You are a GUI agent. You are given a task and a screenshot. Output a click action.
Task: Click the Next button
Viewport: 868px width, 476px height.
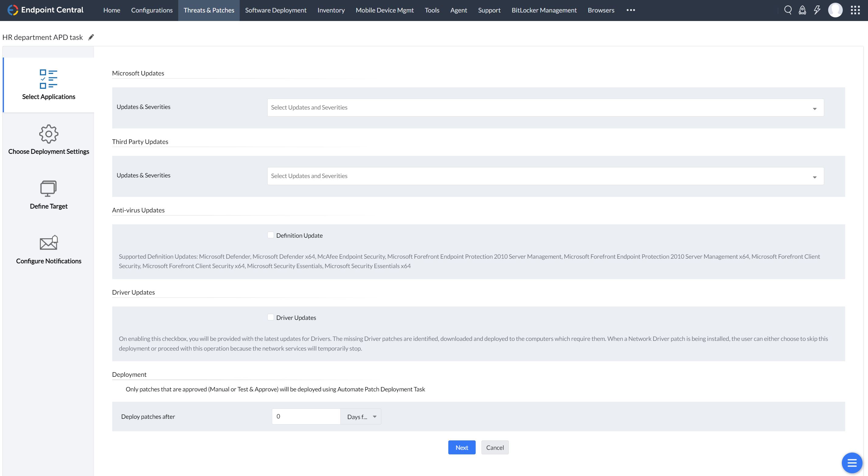[462, 447]
